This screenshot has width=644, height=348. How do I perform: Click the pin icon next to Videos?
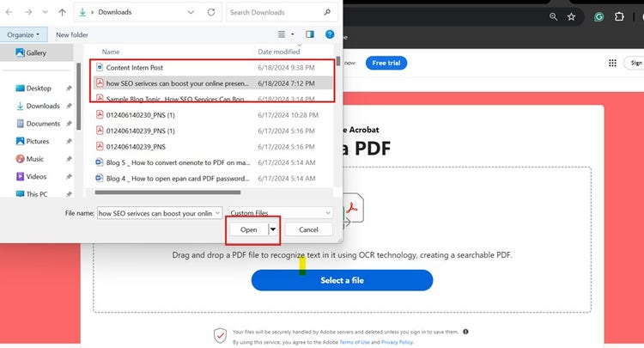pos(69,176)
